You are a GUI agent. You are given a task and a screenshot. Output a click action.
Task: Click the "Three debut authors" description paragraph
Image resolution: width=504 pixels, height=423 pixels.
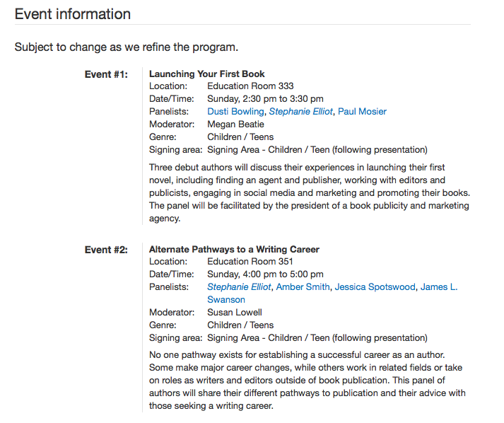(x=309, y=193)
